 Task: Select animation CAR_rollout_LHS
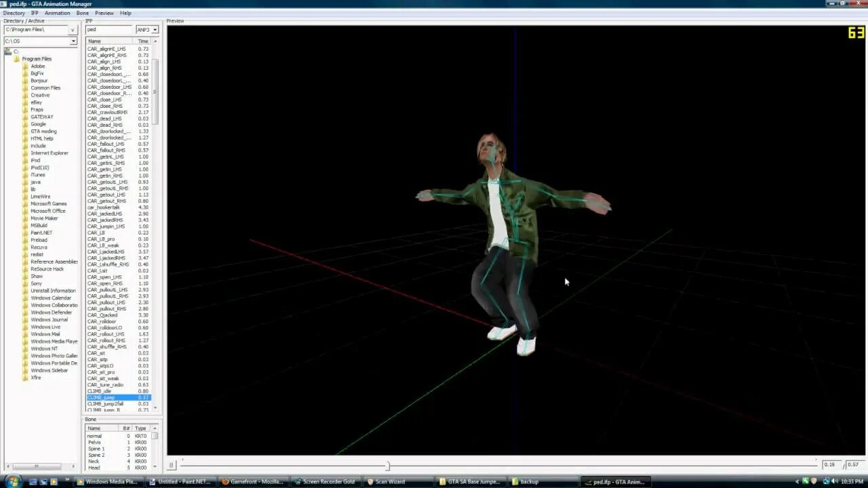tap(119, 334)
